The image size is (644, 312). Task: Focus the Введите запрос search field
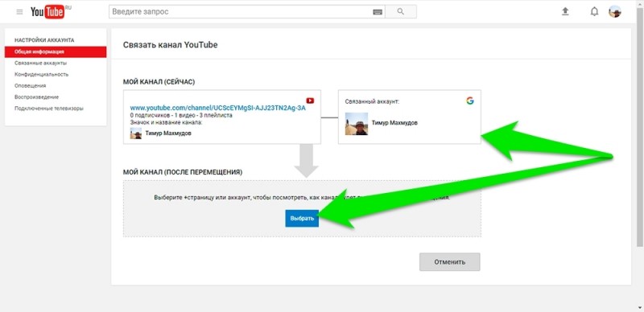pos(241,12)
